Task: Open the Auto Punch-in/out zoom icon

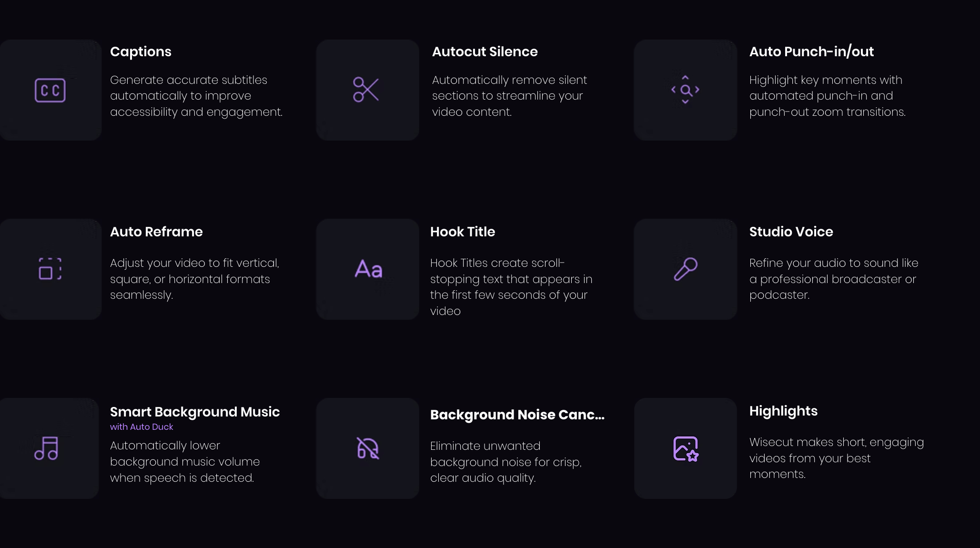Action: pyautogui.click(x=685, y=90)
